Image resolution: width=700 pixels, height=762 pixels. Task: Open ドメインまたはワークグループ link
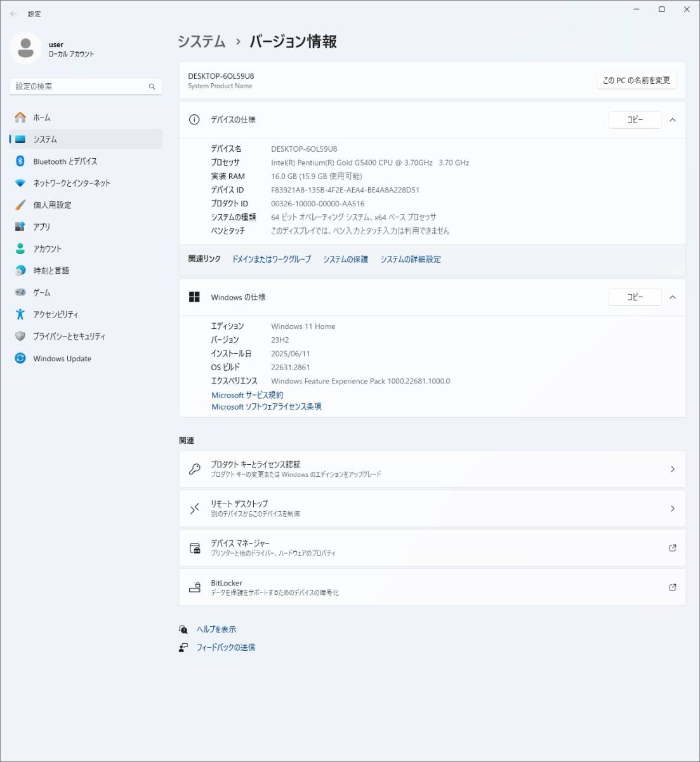(x=272, y=259)
